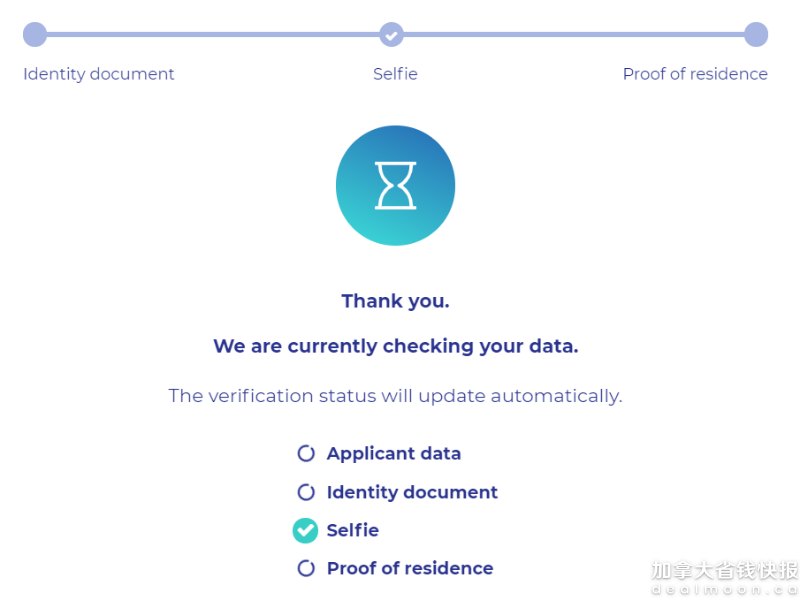Click the Thank you heading

395,301
